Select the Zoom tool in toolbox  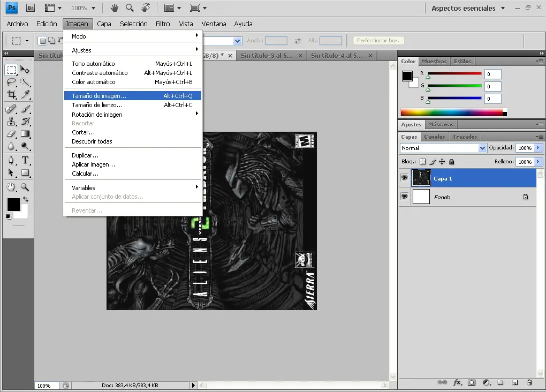[x=25, y=187]
